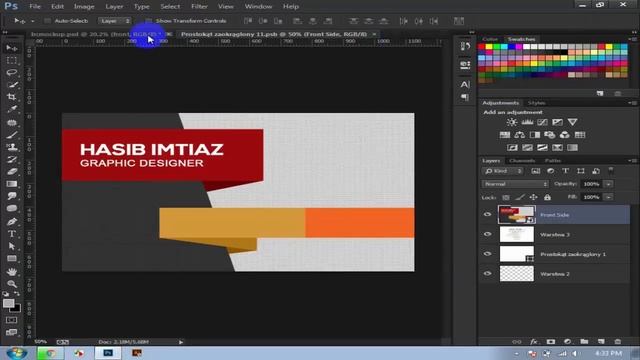Viewport: 640px width, 360px height.
Task: Toggle lock position for layer
Action: (x=533, y=198)
